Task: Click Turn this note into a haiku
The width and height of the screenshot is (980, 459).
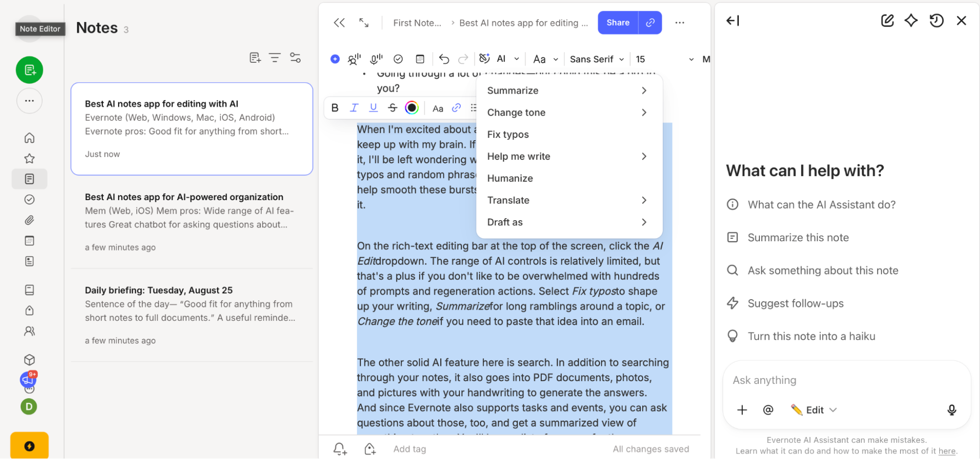Action: [801, 336]
